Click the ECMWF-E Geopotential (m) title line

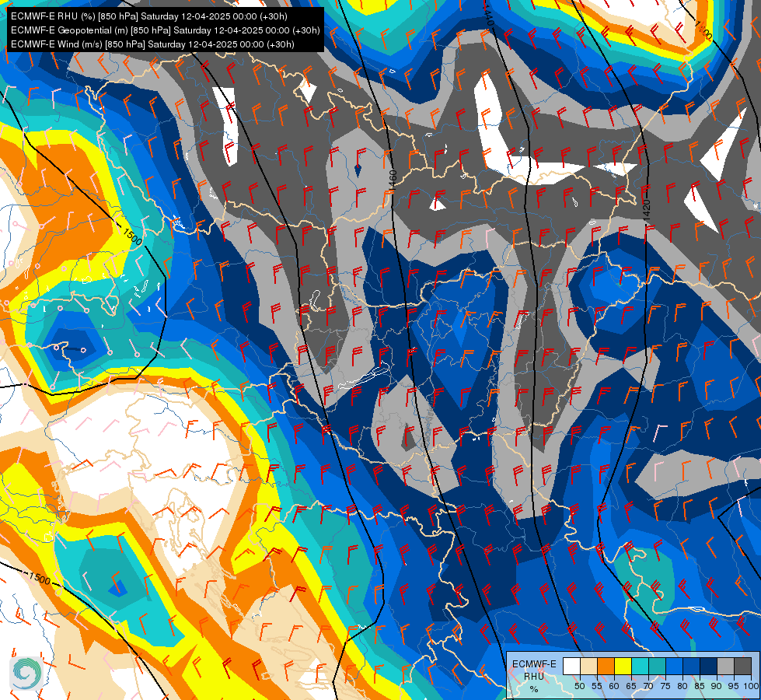[x=165, y=30]
